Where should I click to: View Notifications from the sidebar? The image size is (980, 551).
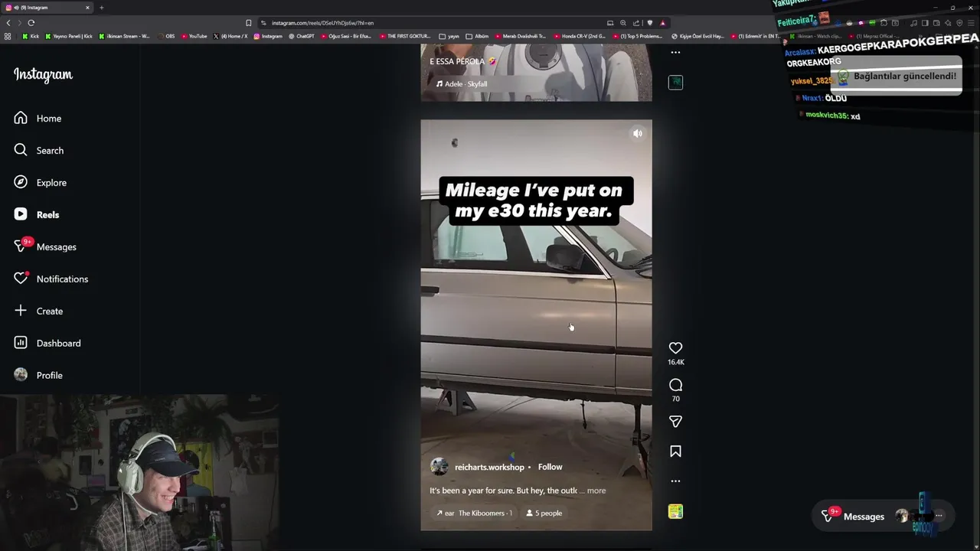51,279
